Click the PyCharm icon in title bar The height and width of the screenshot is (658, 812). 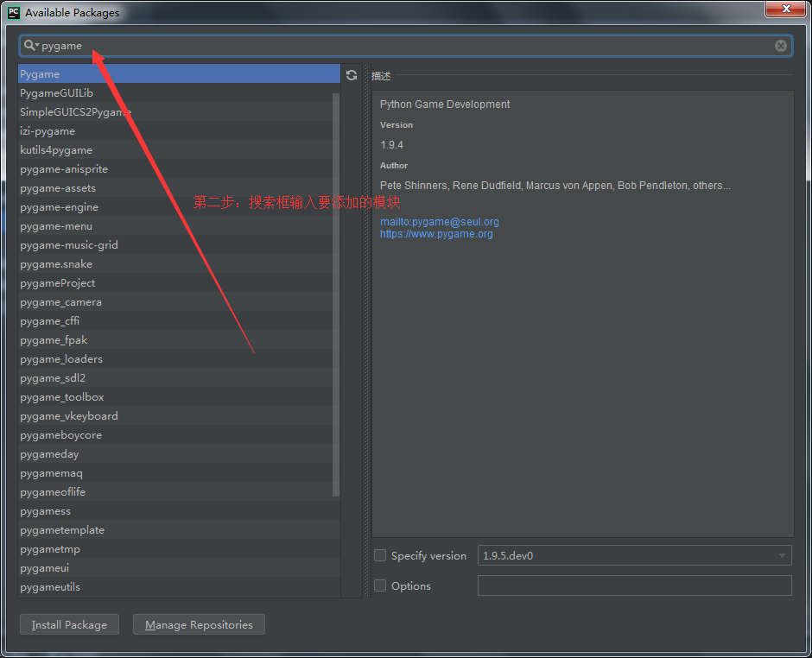(x=14, y=12)
